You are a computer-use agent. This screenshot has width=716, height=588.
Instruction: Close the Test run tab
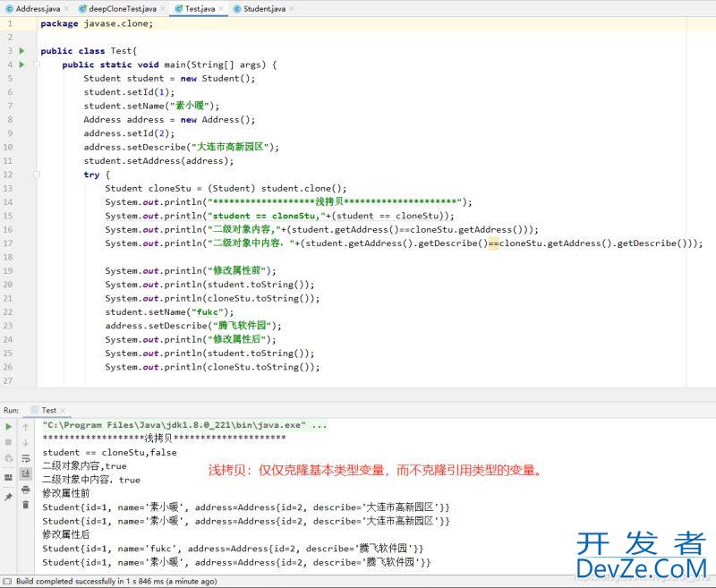(x=63, y=411)
